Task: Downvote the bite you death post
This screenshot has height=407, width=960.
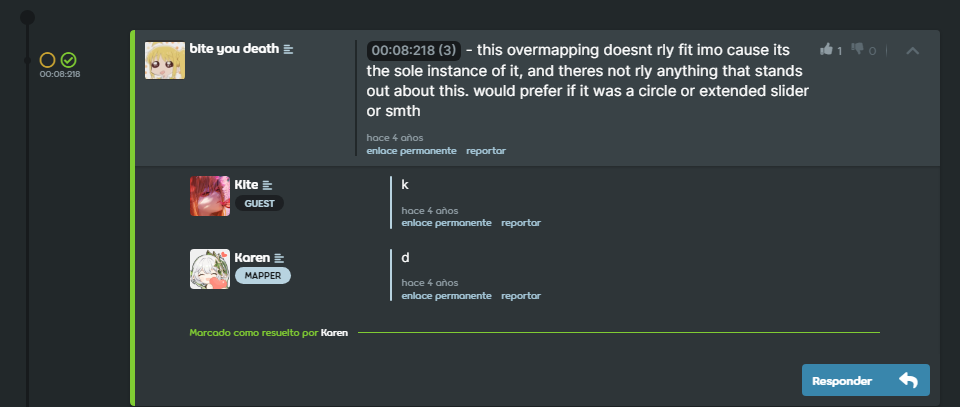Action: click(x=863, y=50)
